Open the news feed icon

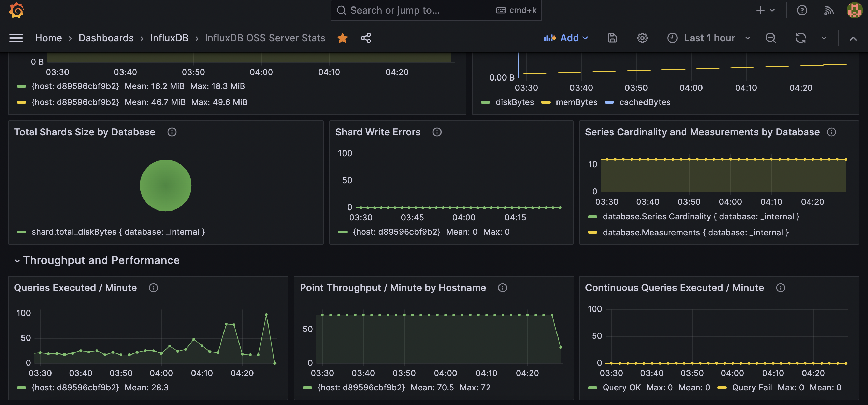(x=829, y=11)
